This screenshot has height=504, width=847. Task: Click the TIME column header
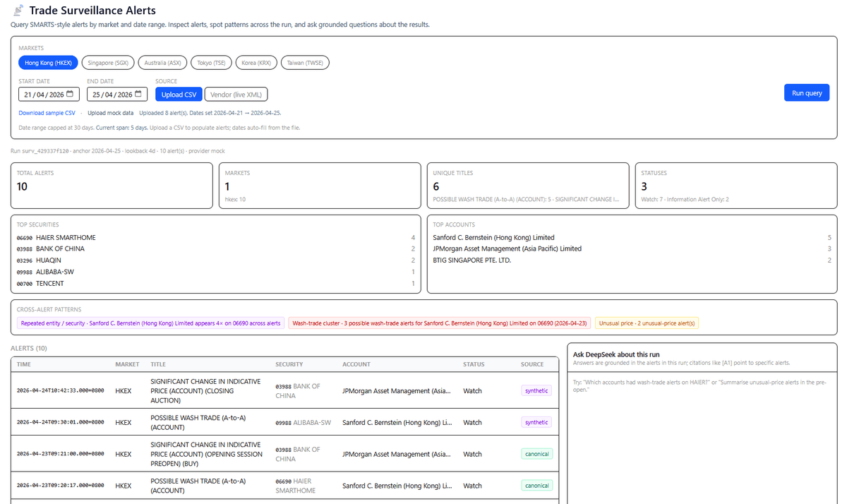(x=24, y=364)
